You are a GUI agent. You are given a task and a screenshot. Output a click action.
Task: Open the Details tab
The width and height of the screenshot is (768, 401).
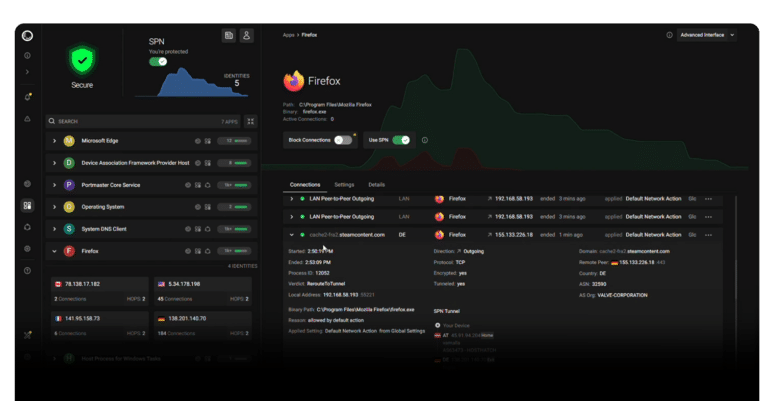pyautogui.click(x=376, y=185)
